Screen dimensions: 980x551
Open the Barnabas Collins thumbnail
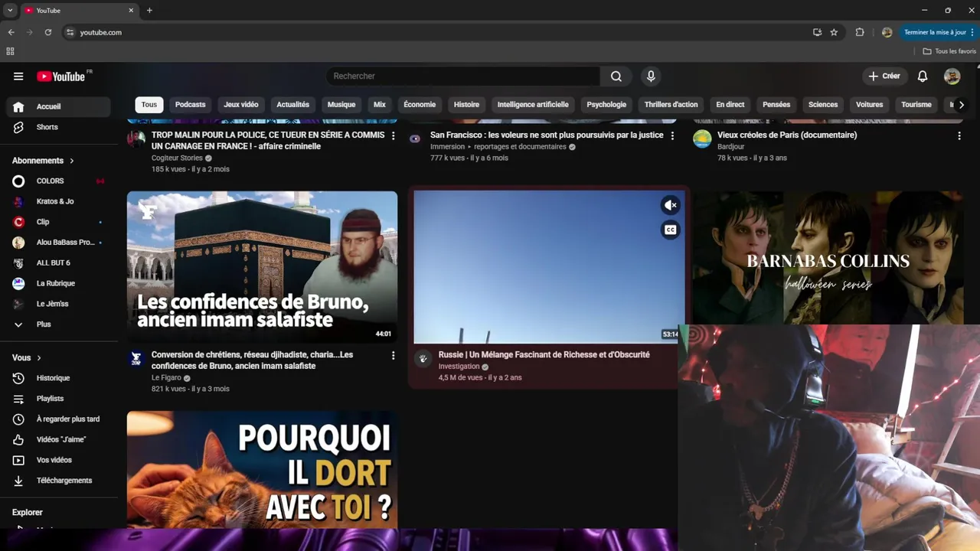pos(828,258)
